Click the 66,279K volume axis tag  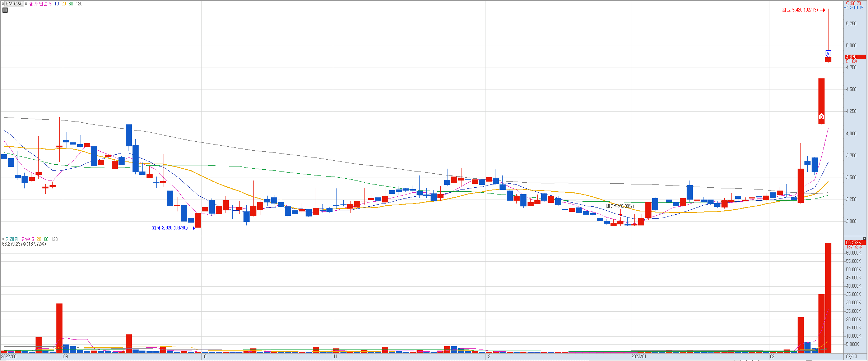click(x=855, y=243)
